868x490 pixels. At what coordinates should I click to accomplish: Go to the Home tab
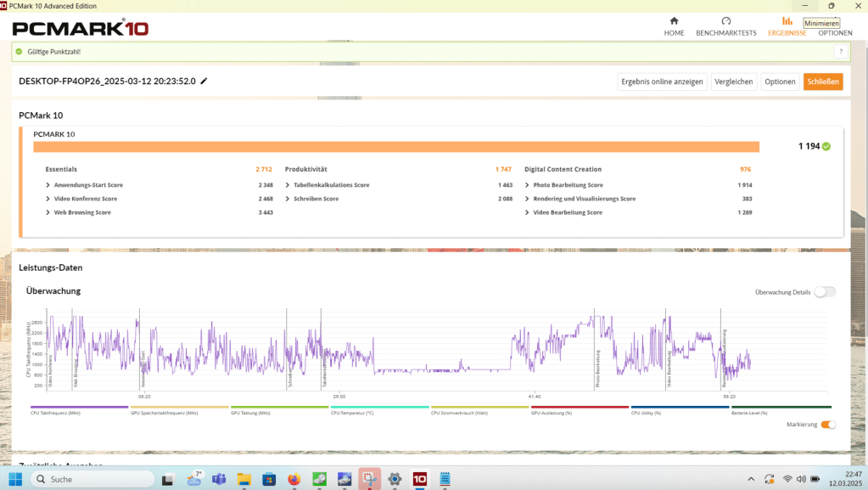point(674,26)
